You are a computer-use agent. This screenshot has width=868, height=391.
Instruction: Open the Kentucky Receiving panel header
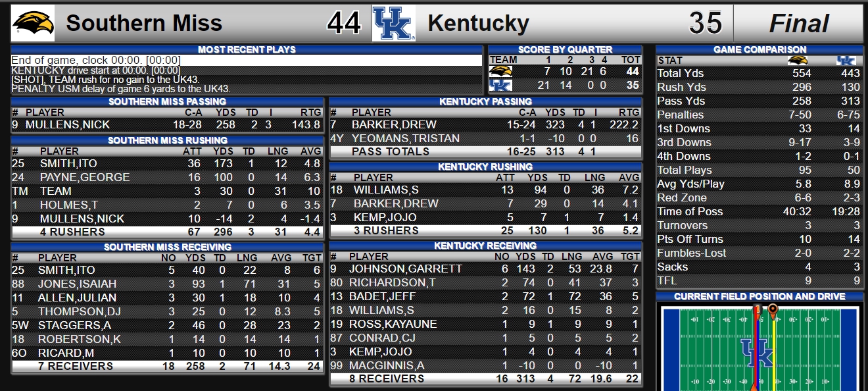(485, 246)
